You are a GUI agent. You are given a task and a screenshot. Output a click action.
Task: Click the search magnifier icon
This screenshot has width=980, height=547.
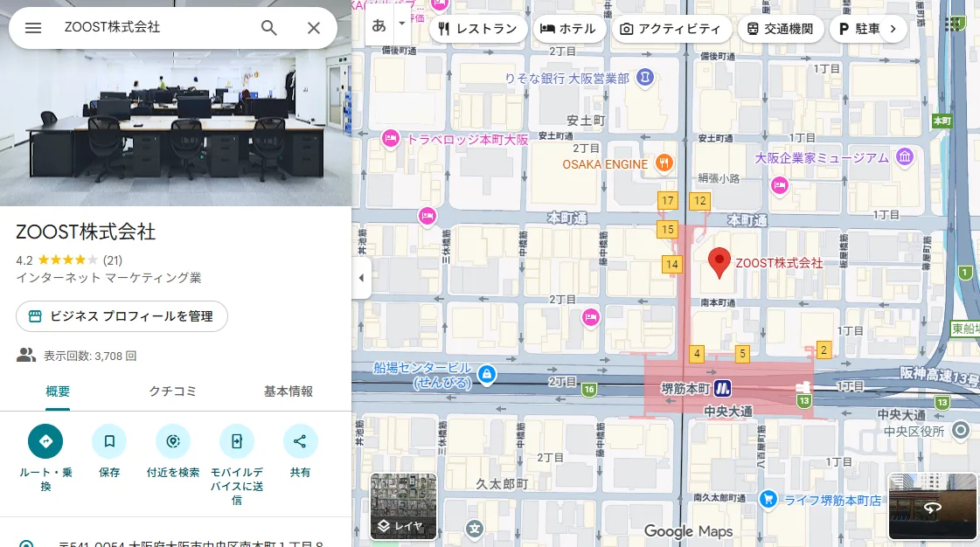[268, 28]
